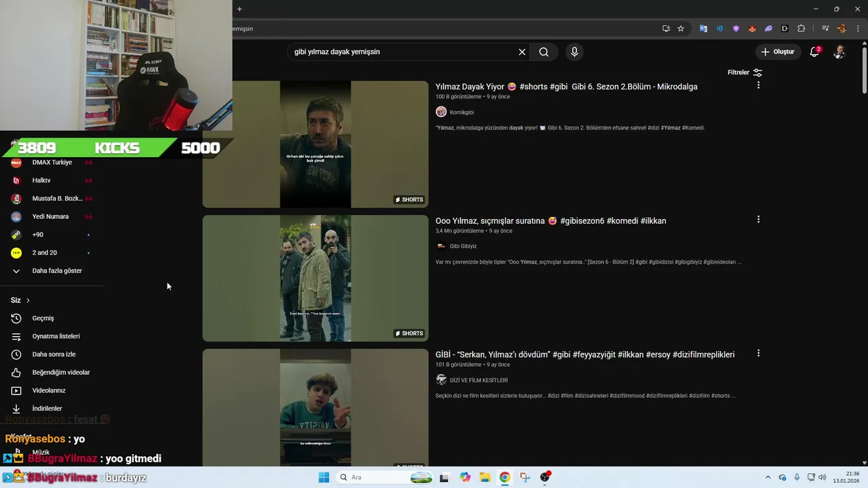The width and height of the screenshot is (868, 488).
Task: Open Yedi Numara subscription
Action: click(52, 217)
